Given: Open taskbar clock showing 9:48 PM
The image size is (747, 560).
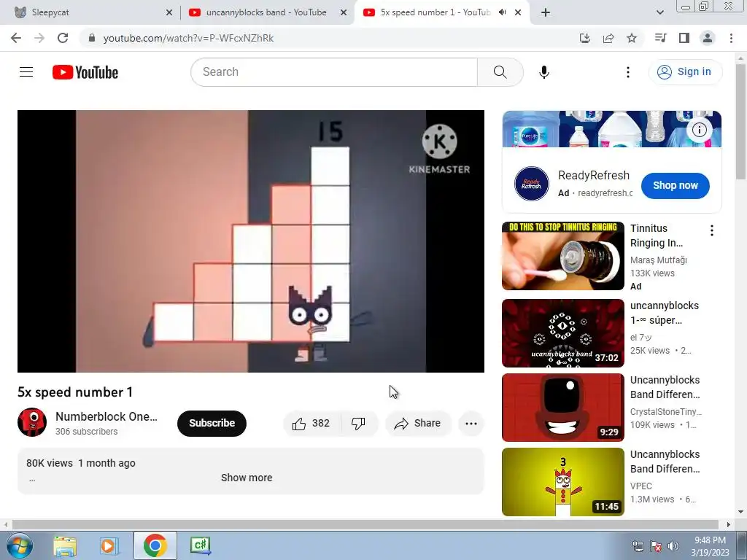Looking at the screenshot, I should (x=710, y=546).
